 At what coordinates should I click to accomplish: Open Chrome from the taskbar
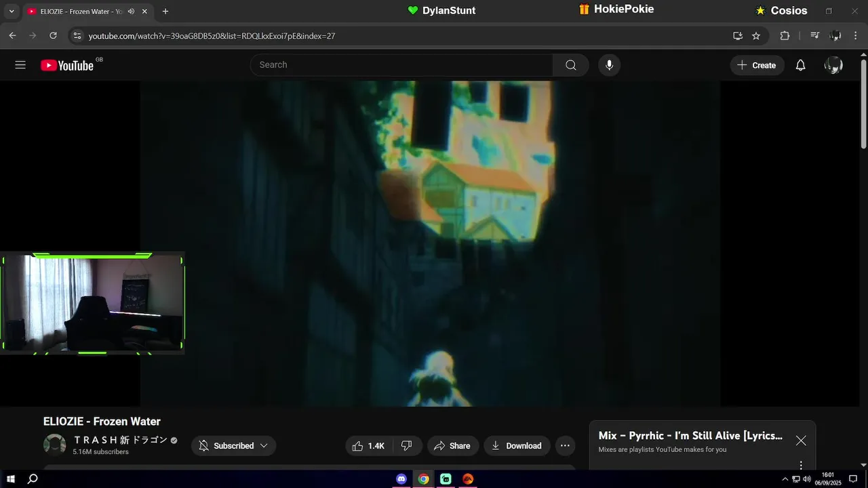pyautogui.click(x=424, y=479)
